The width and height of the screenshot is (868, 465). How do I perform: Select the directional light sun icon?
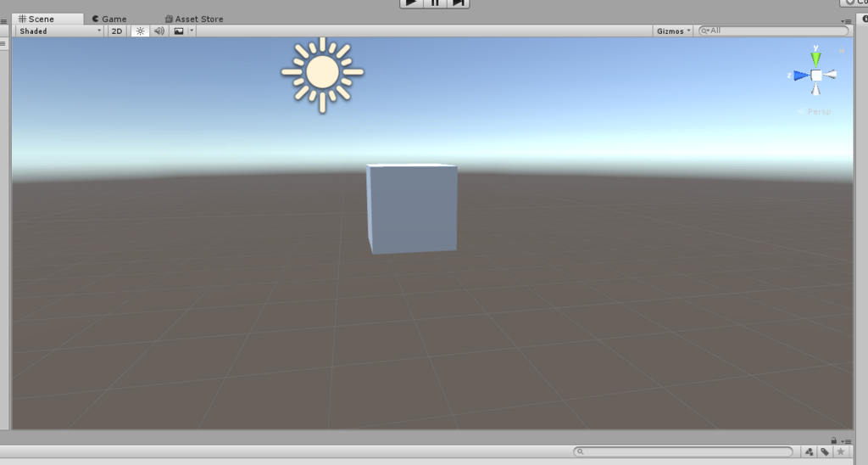tap(322, 73)
